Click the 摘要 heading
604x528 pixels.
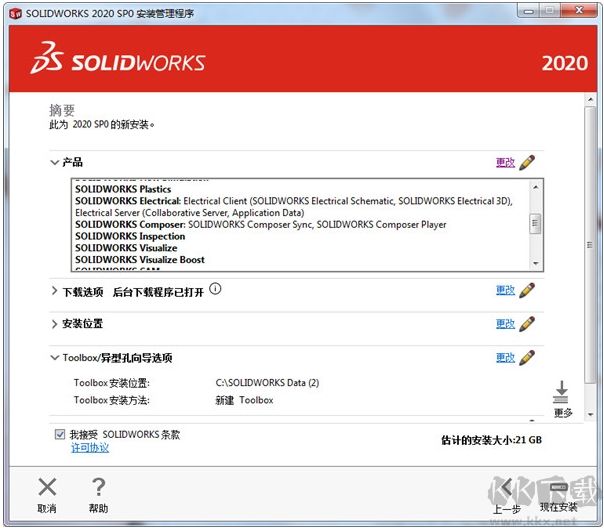coord(62,111)
